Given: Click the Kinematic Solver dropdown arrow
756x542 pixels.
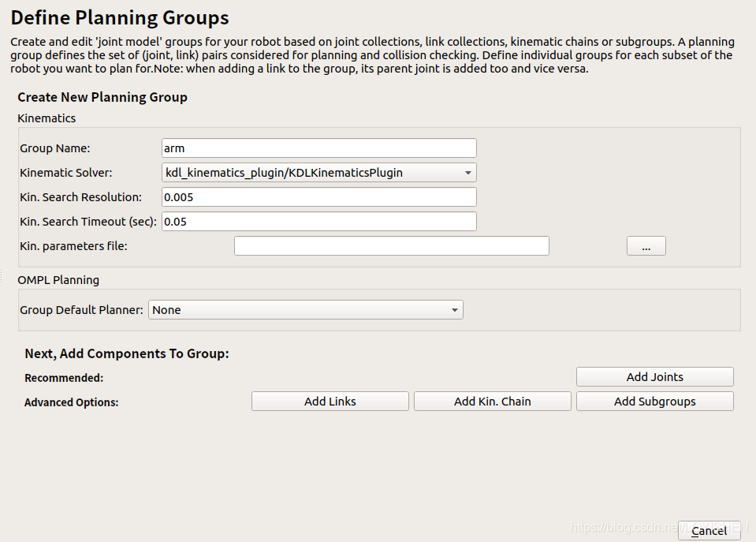Looking at the screenshot, I should (x=467, y=172).
